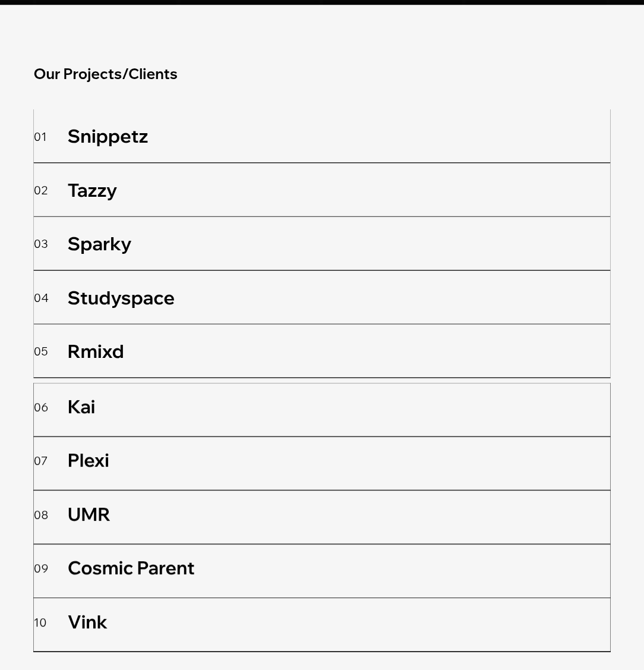Open the Studyspace project entry
The image size is (644, 670).
[121, 298]
